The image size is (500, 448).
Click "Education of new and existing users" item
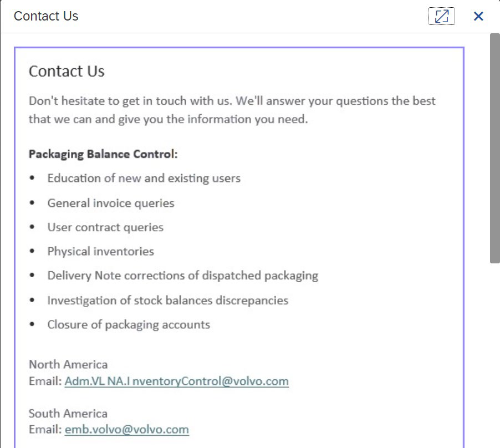click(x=144, y=178)
